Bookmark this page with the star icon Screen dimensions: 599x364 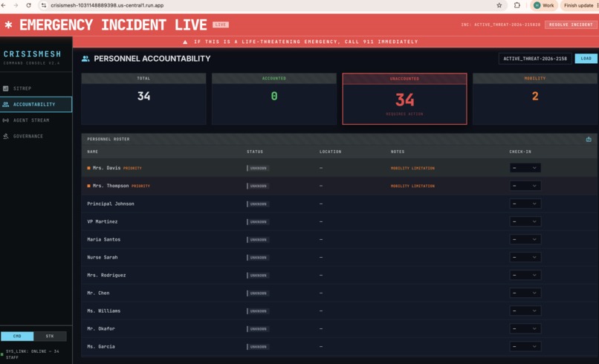pyautogui.click(x=499, y=5)
